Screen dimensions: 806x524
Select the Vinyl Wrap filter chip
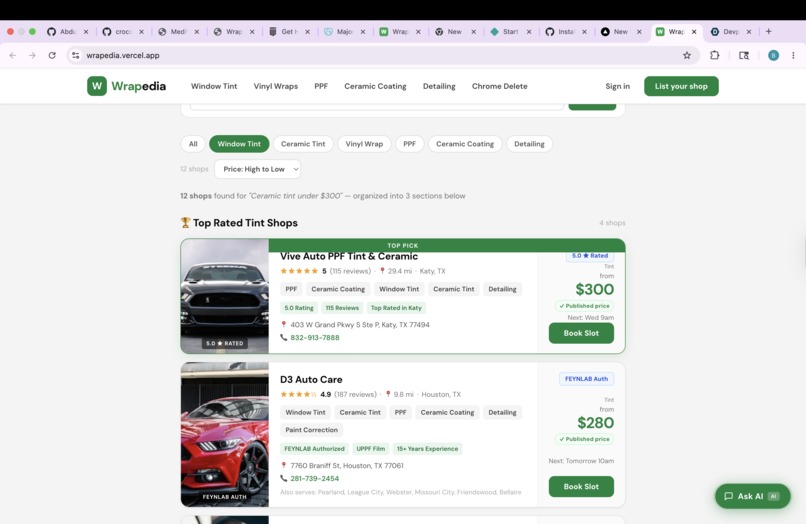(x=364, y=144)
